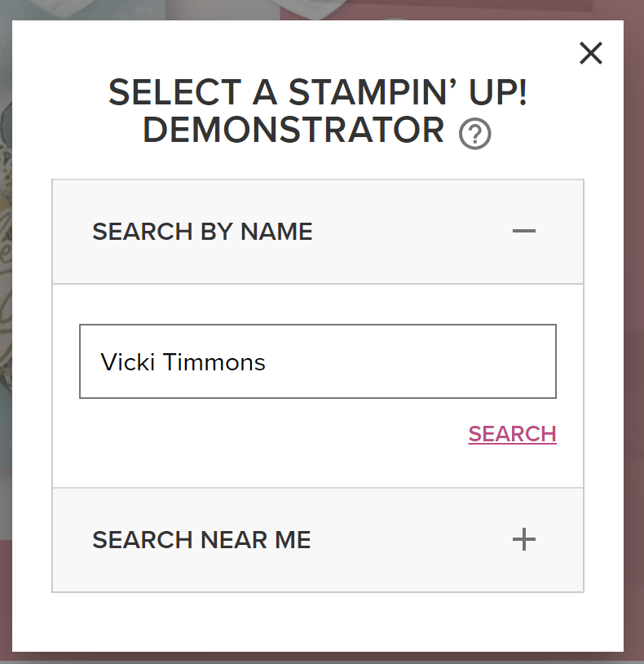The image size is (644, 664).
Task: Click the question mark help icon
Action: 474,134
